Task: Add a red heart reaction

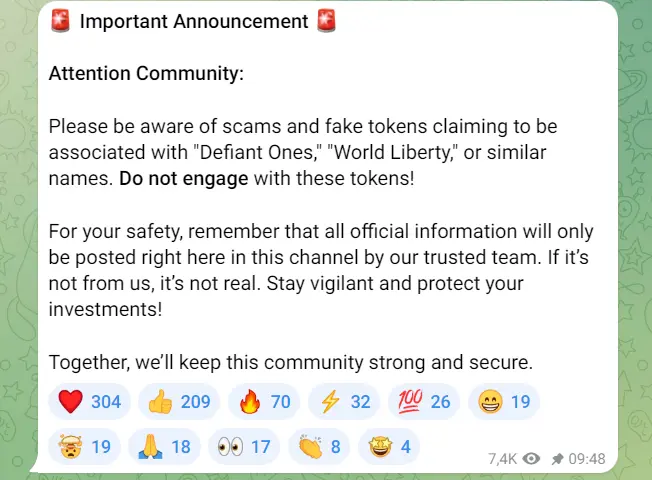Action: point(88,402)
